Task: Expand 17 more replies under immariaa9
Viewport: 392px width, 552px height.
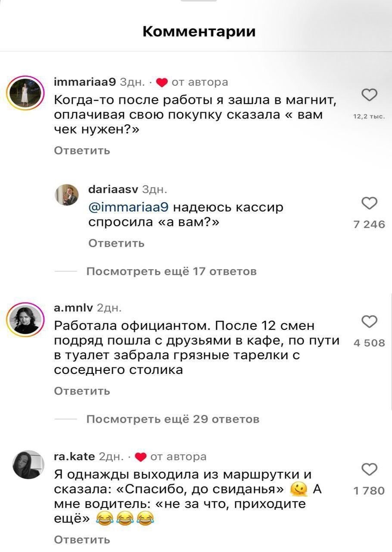Action: pos(171,271)
